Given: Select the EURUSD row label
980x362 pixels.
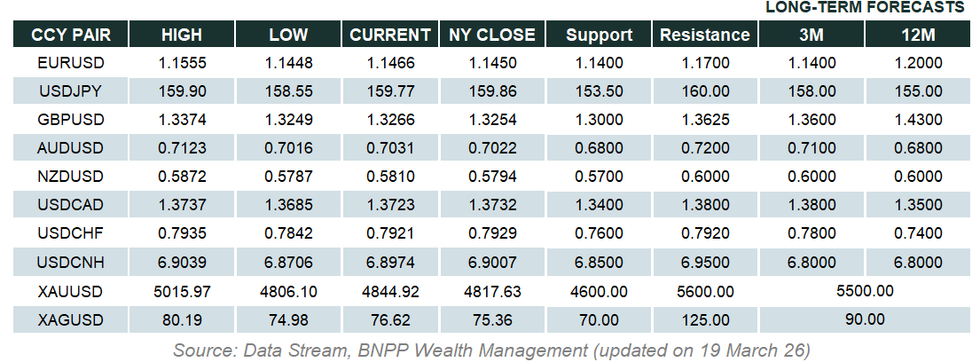Looking at the screenshot, I should (x=70, y=63).
